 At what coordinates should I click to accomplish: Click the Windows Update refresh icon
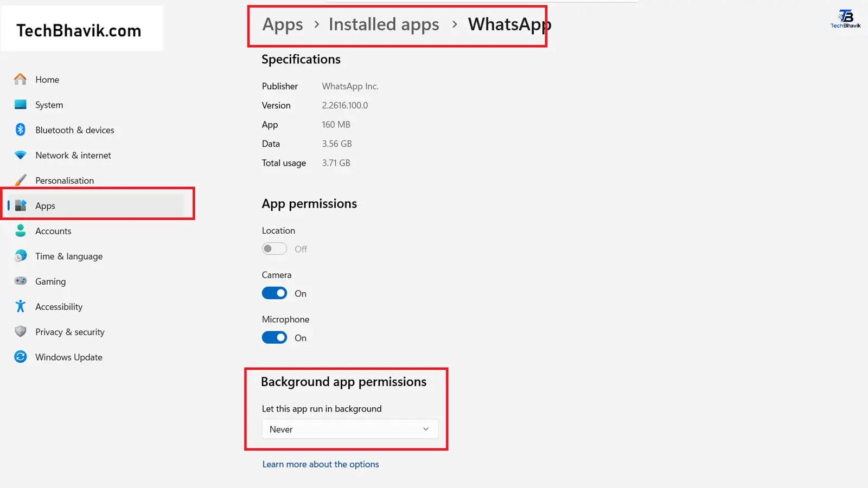point(20,357)
